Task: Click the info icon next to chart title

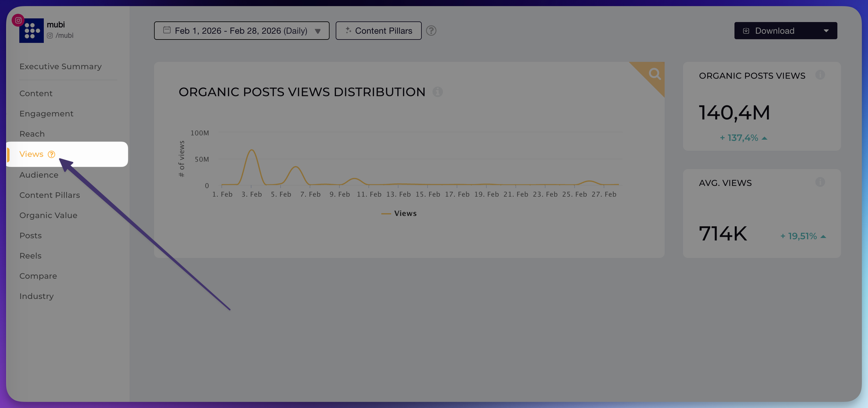Action: click(437, 92)
